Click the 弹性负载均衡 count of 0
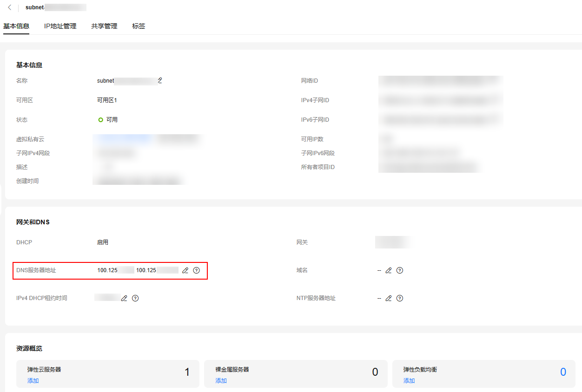 click(x=563, y=372)
